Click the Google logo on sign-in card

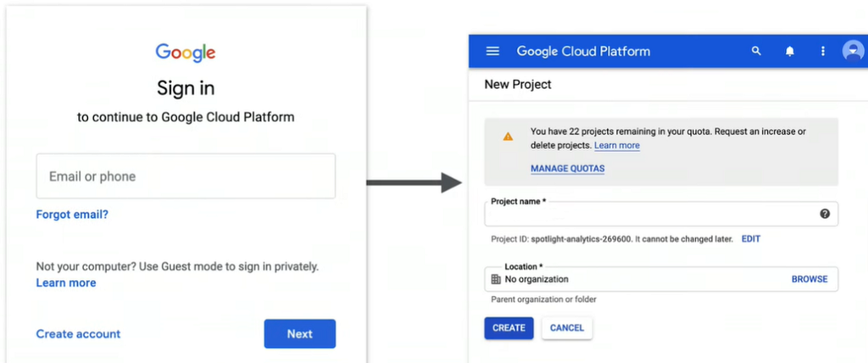[186, 53]
